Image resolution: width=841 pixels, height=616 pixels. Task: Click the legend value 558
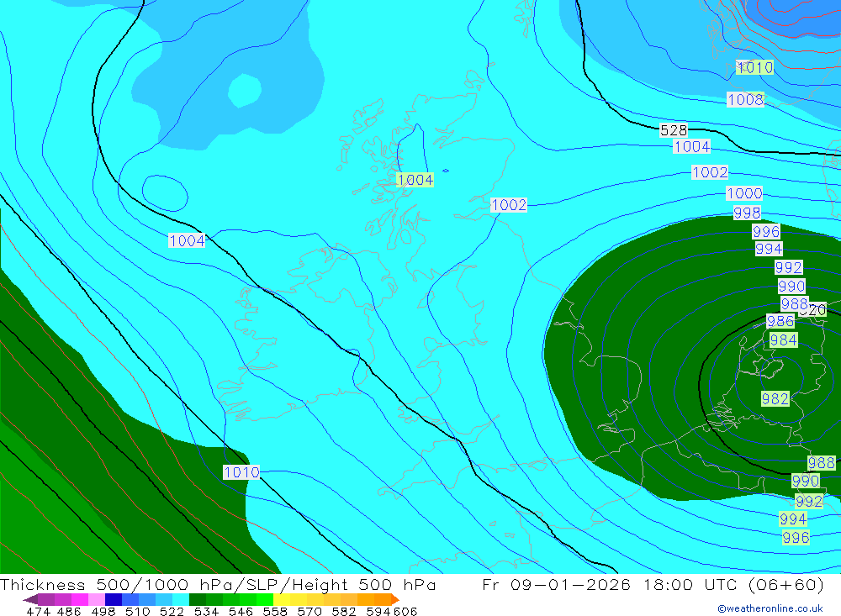click(x=275, y=611)
